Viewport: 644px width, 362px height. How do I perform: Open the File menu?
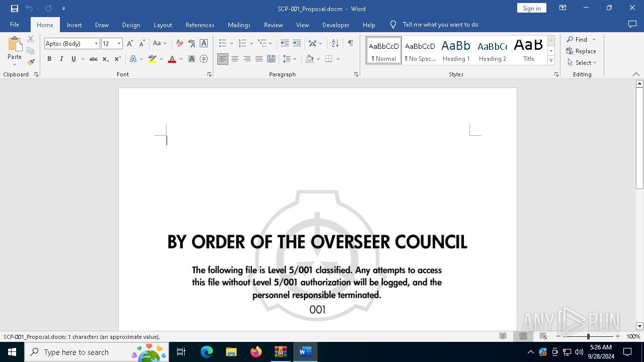tap(15, 25)
